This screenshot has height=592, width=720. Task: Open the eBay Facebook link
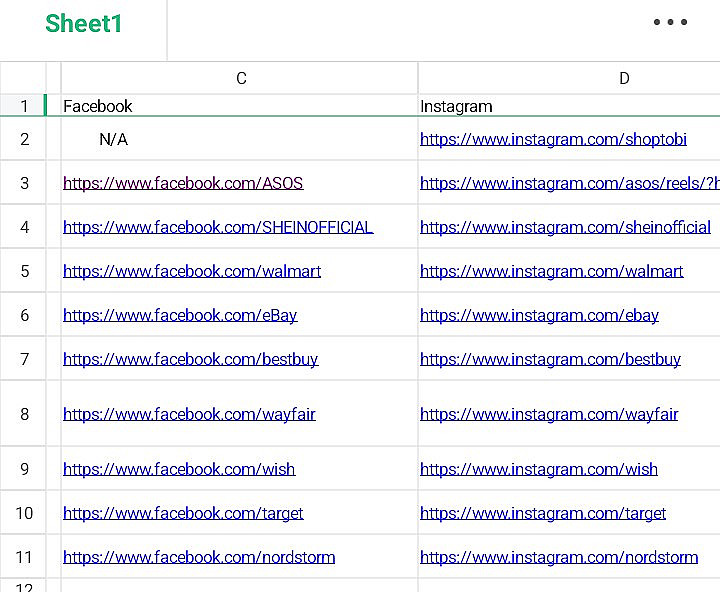pyautogui.click(x=180, y=315)
